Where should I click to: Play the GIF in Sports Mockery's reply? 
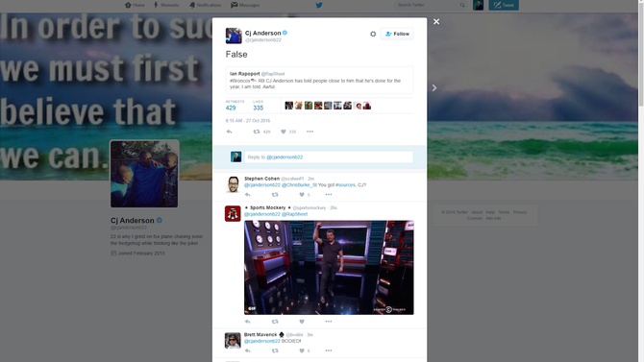click(329, 268)
